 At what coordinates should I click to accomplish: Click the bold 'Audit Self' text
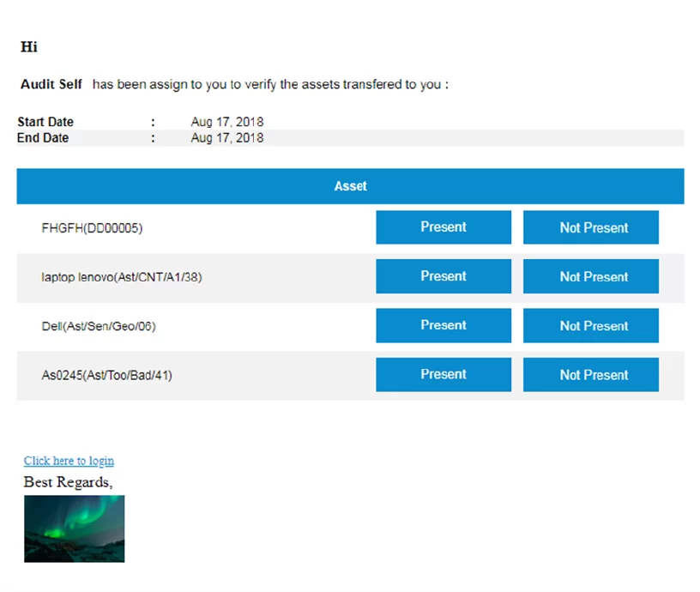(51, 84)
